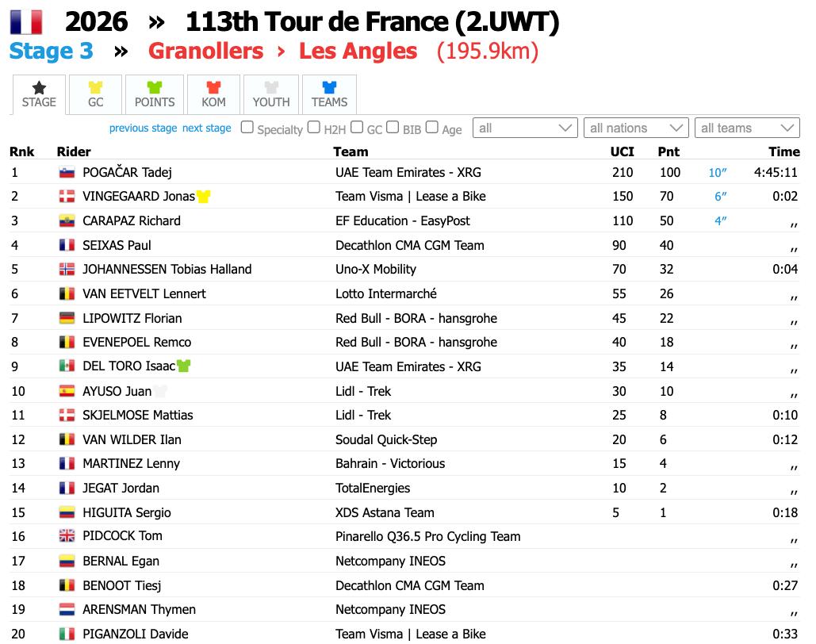Check the Age checkbox
This screenshot has width=816, height=644.
pyautogui.click(x=432, y=128)
